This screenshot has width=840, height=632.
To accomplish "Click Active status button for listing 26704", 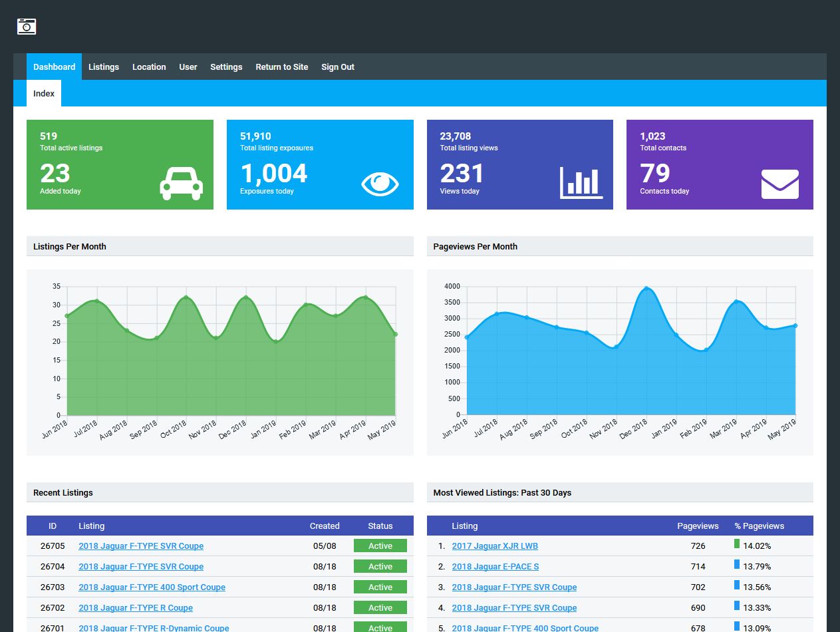I will tap(380, 567).
